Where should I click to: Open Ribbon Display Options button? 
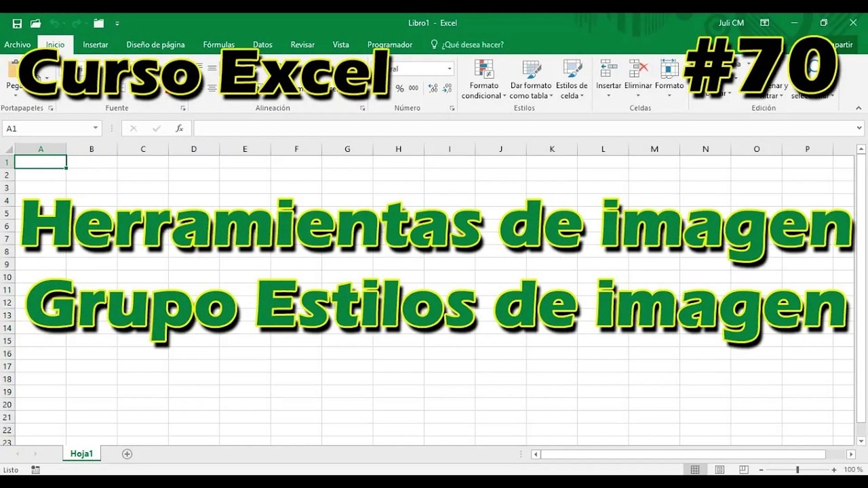pos(765,23)
